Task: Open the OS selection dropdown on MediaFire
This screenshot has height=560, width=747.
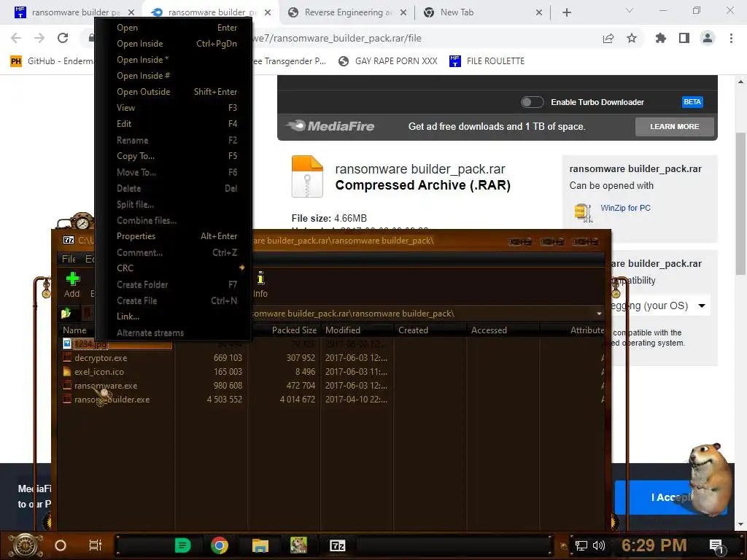Action: 702,306
